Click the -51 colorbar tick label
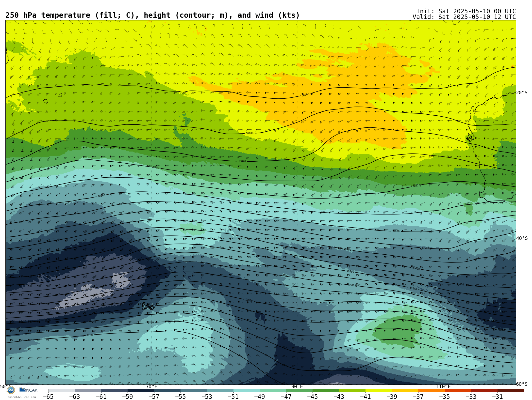Screen dimensions: 532x400 click(x=233, y=397)
